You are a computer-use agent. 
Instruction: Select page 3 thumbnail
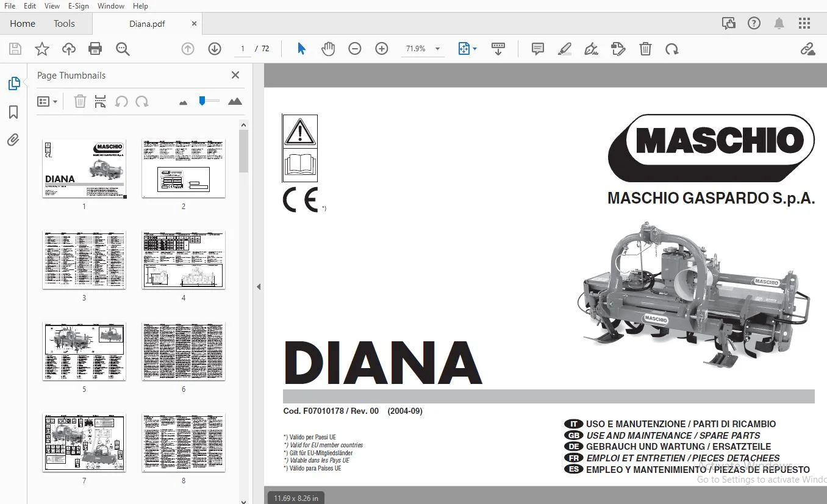coord(84,260)
